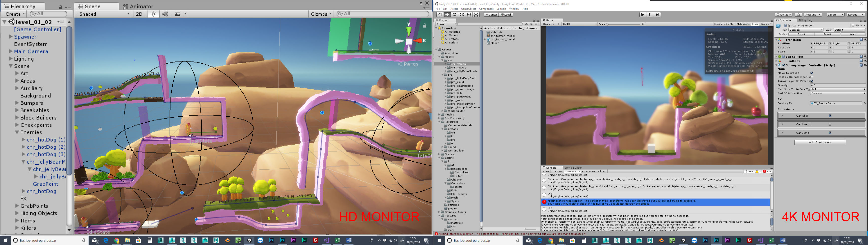Click the Prefab Apply button

coord(853,34)
